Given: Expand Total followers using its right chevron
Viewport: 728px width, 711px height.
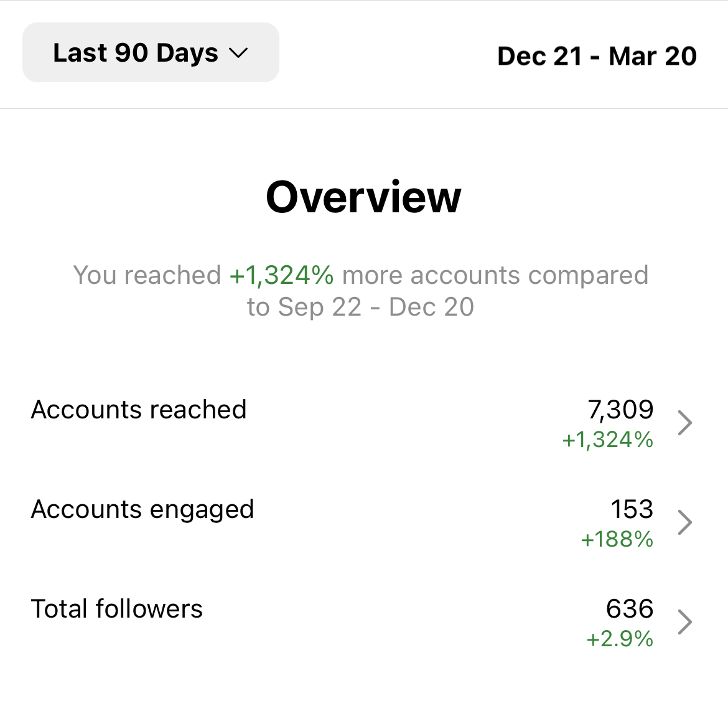Looking at the screenshot, I should click(x=684, y=622).
